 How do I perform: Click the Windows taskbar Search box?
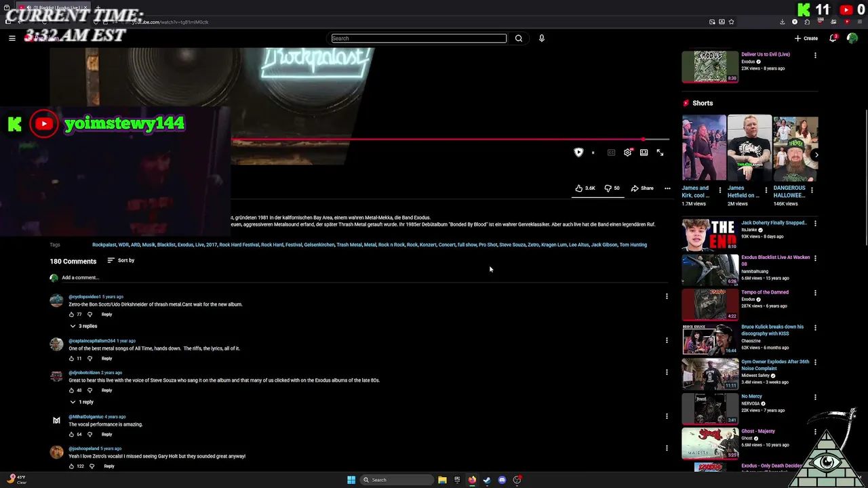[x=397, y=480]
